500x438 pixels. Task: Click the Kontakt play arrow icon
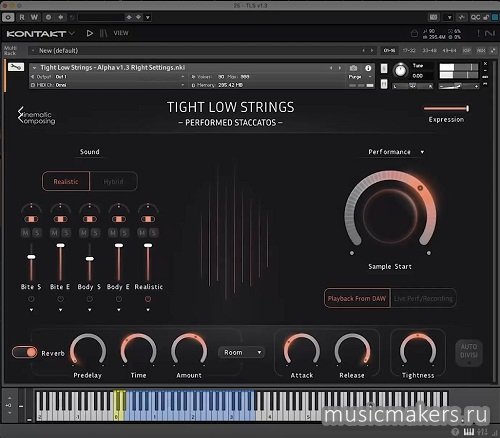coord(89,33)
